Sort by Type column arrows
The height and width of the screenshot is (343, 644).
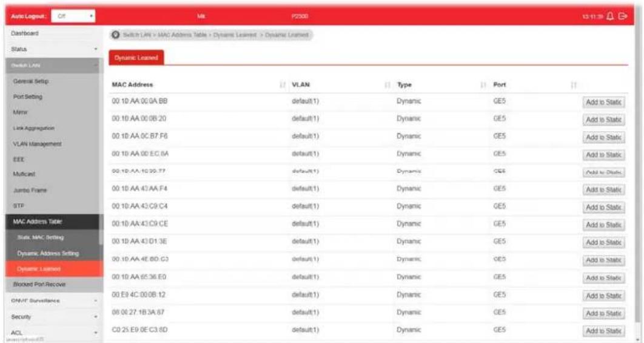[x=483, y=85]
